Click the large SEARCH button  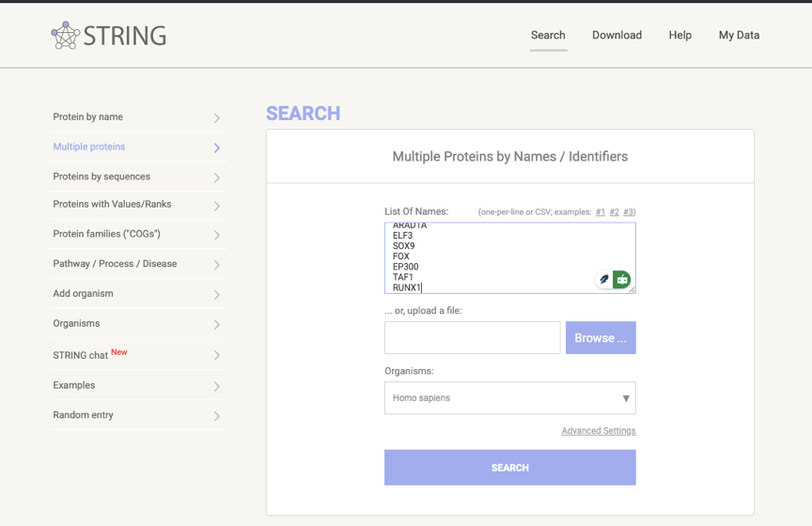(x=510, y=468)
